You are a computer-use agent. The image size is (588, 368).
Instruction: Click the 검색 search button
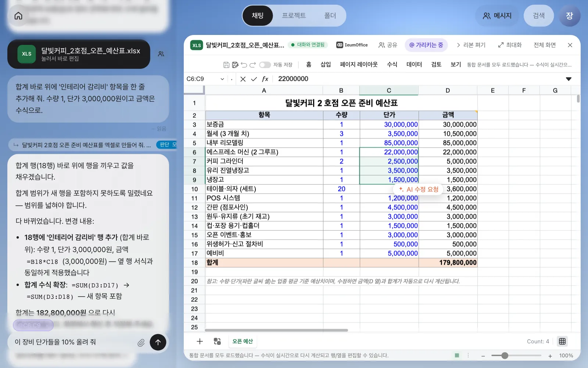click(538, 16)
